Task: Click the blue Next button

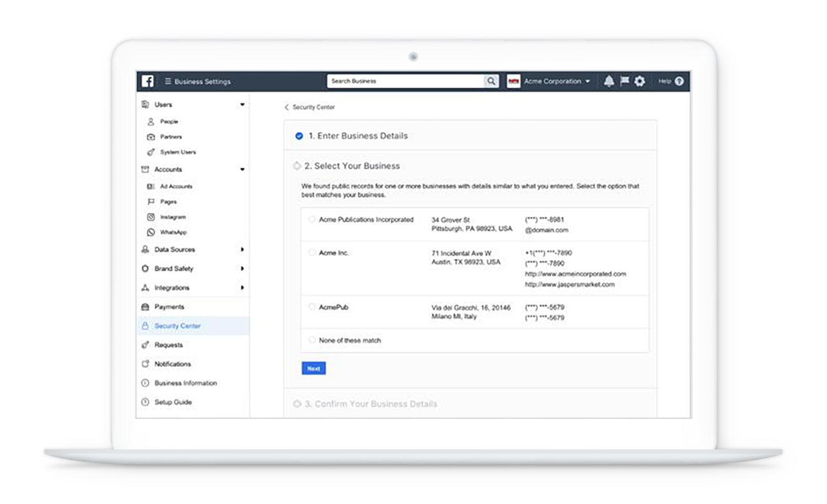Action: [314, 368]
